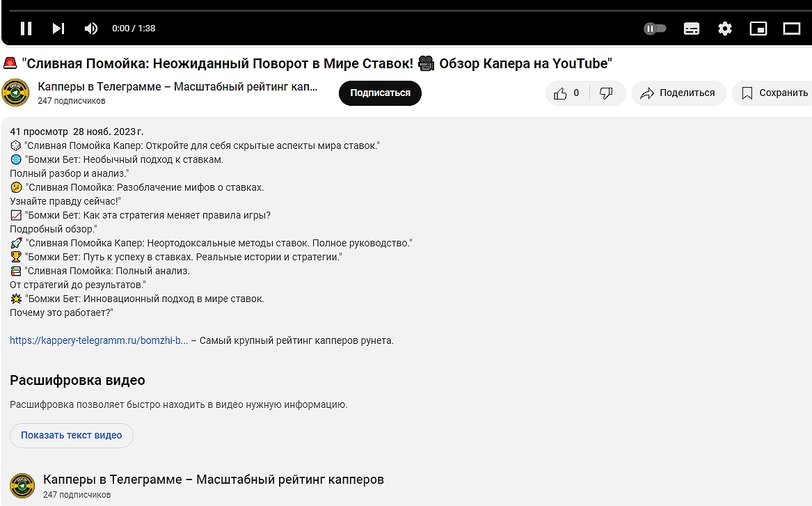Open channel name link under video title
This screenshot has height=506, width=812.
point(177,87)
